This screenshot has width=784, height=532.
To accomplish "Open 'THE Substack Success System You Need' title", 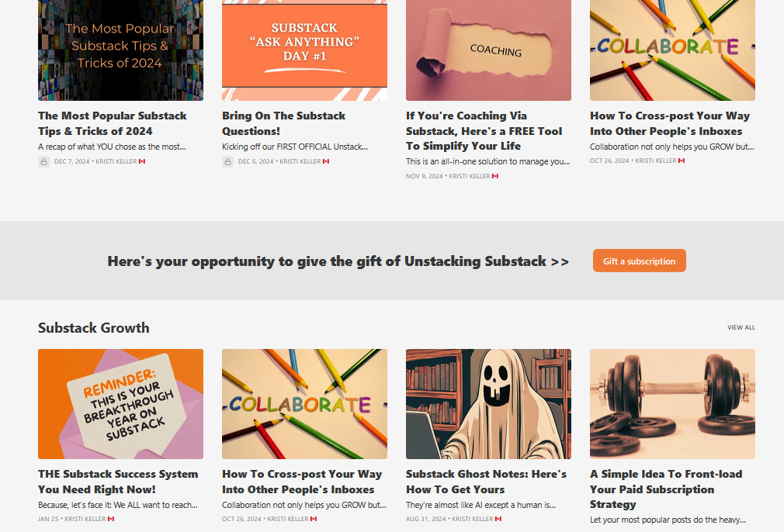I will [x=118, y=482].
